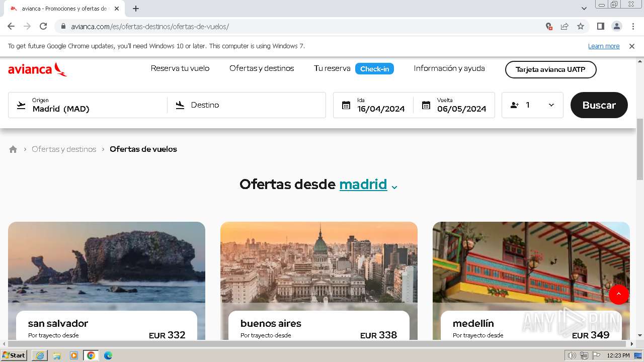Click the avianca logo
The height and width of the screenshot is (362, 644).
pos(37,69)
